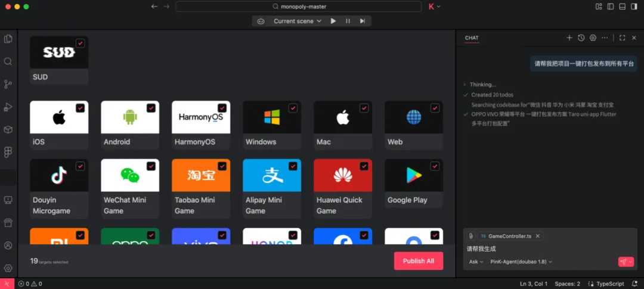This screenshot has height=289, width=644.
Task: Open the account icon in sidebar
Action: tap(8, 246)
